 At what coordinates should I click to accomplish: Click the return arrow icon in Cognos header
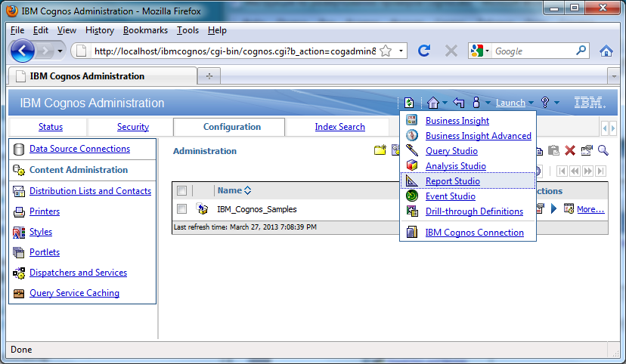[x=459, y=103]
